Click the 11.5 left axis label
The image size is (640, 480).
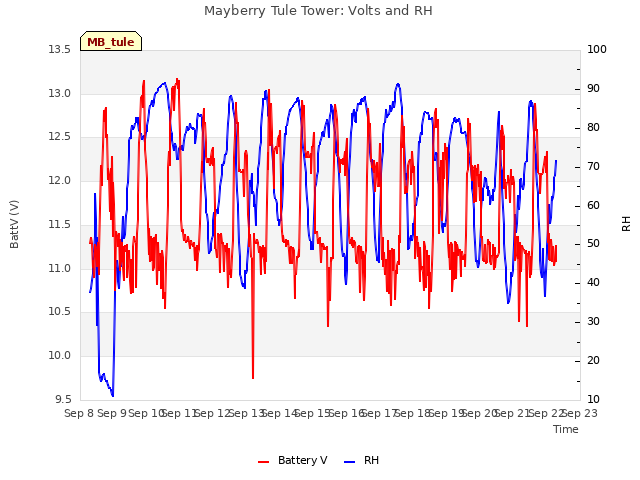tap(60, 224)
